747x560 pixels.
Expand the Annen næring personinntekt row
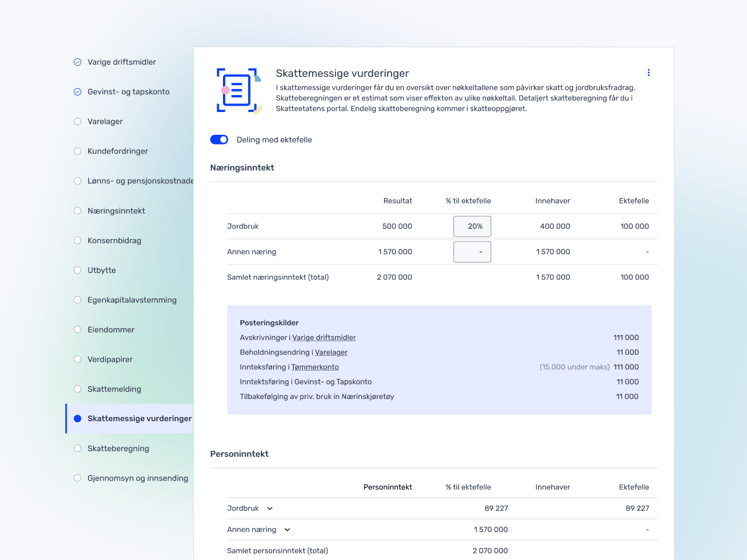pos(287,530)
